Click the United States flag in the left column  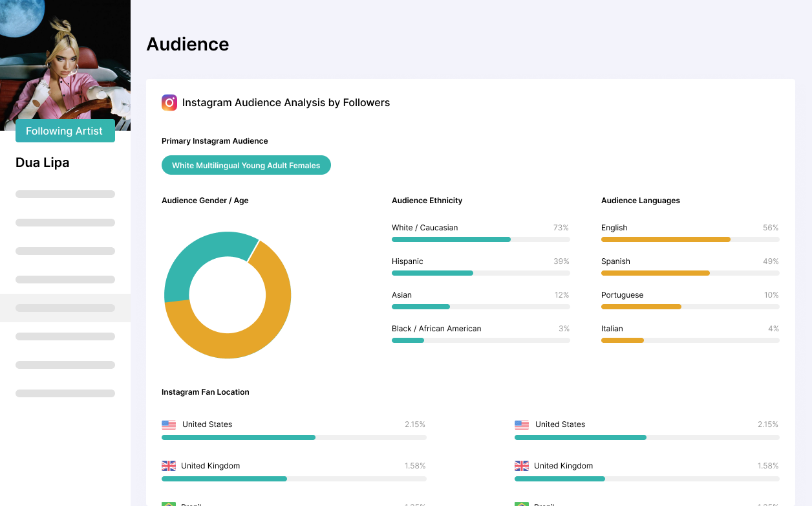[x=169, y=424]
